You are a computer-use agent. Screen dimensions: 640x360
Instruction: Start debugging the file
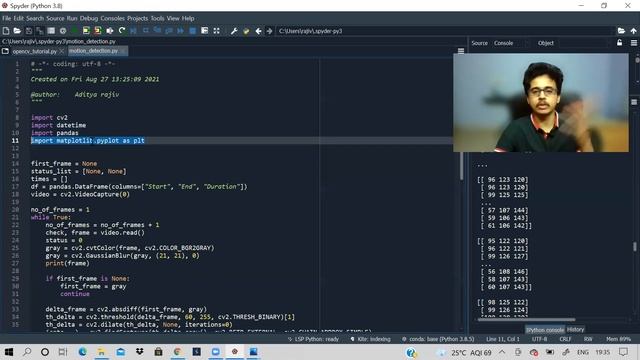pyautogui.click(x=133, y=31)
